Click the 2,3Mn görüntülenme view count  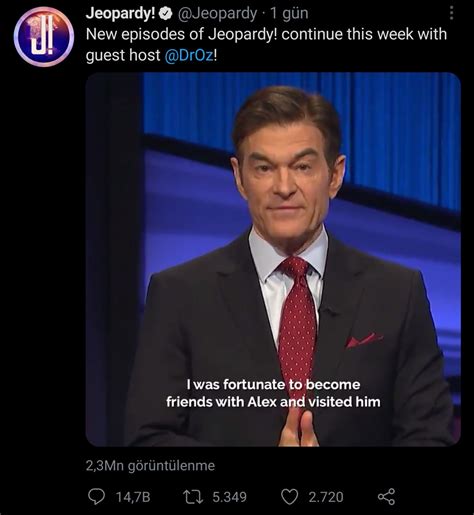(x=150, y=466)
